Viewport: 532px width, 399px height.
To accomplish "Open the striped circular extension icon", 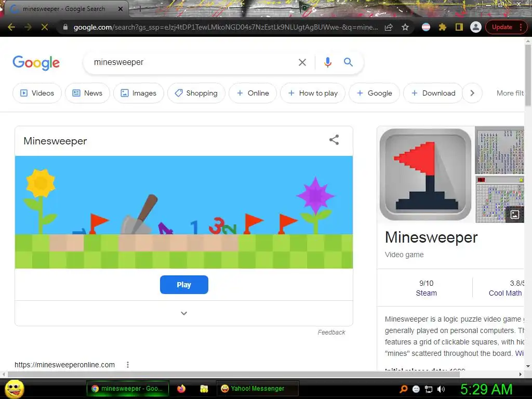I will click(426, 27).
